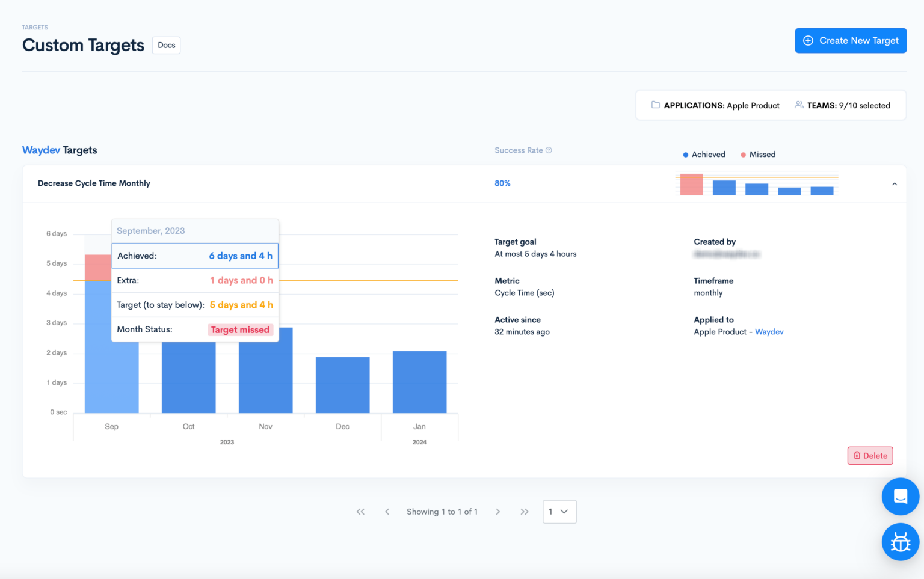Viewport: 924px width, 579px height.
Task: Collapse the Decrease Cycle Time Monthly target row
Action: pos(895,184)
